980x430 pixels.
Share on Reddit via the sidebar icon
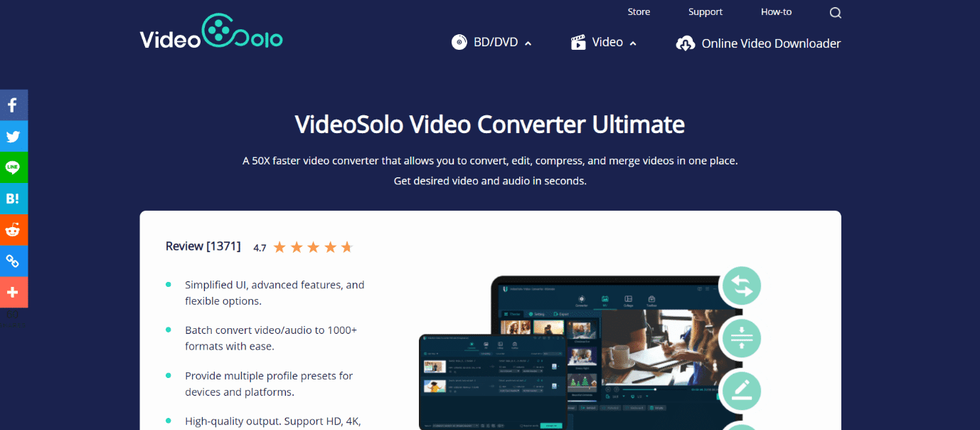(x=14, y=230)
